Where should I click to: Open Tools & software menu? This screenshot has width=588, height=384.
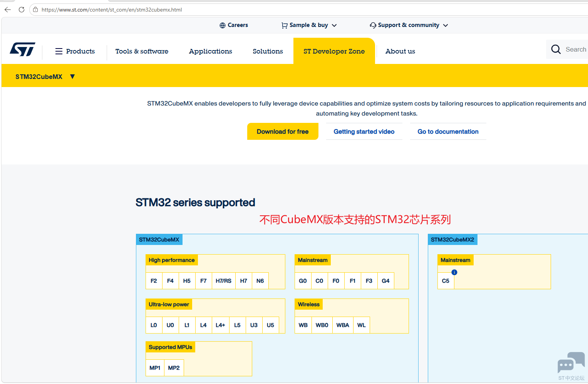click(x=142, y=51)
